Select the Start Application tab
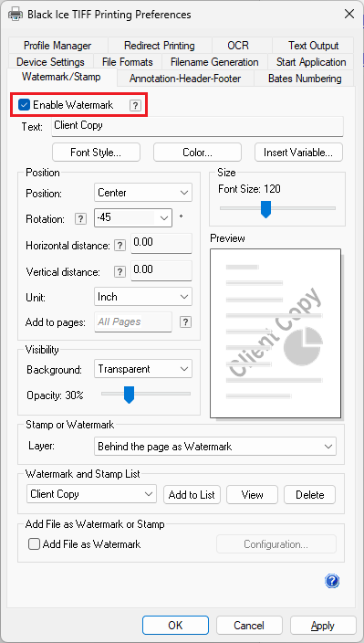 point(311,62)
